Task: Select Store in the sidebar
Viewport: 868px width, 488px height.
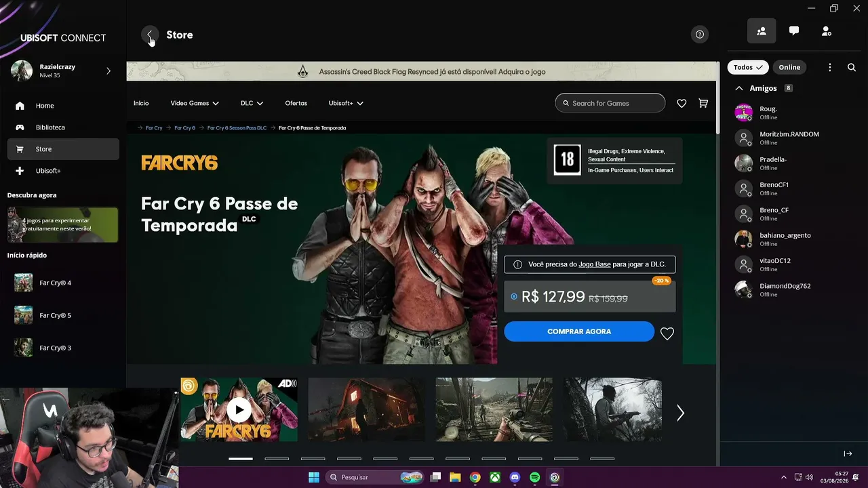Action: pos(63,149)
